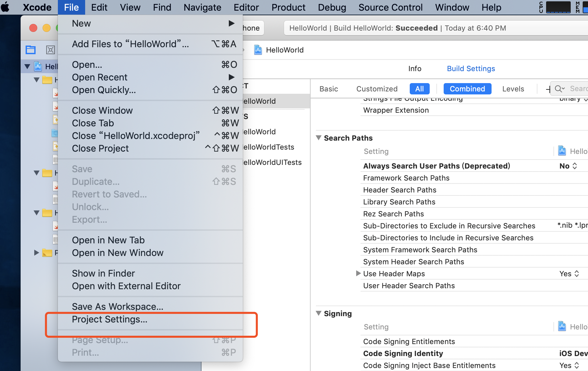Viewport: 588px width, 371px height.
Task: Choose Open in New Tab
Action: tap(150, 240)
